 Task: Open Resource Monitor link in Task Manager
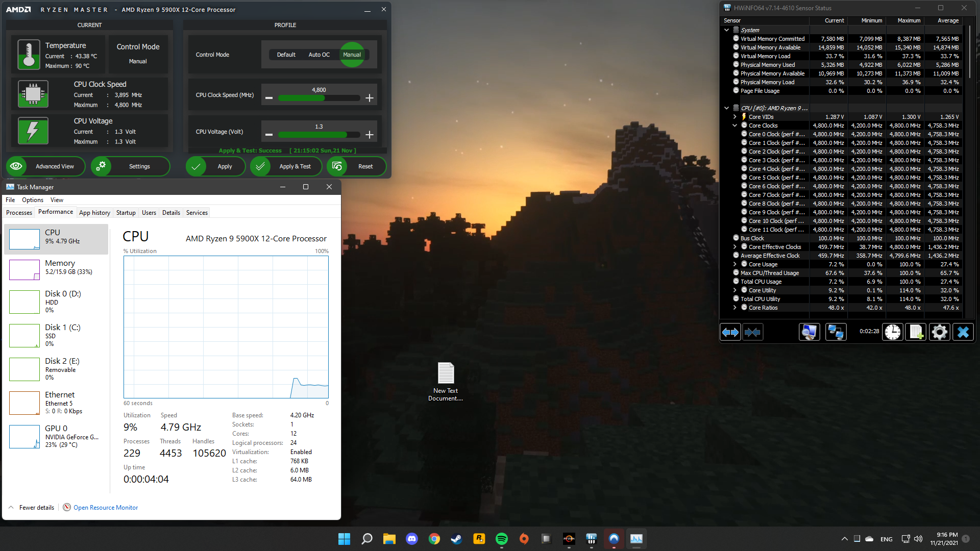pos(105,507)
